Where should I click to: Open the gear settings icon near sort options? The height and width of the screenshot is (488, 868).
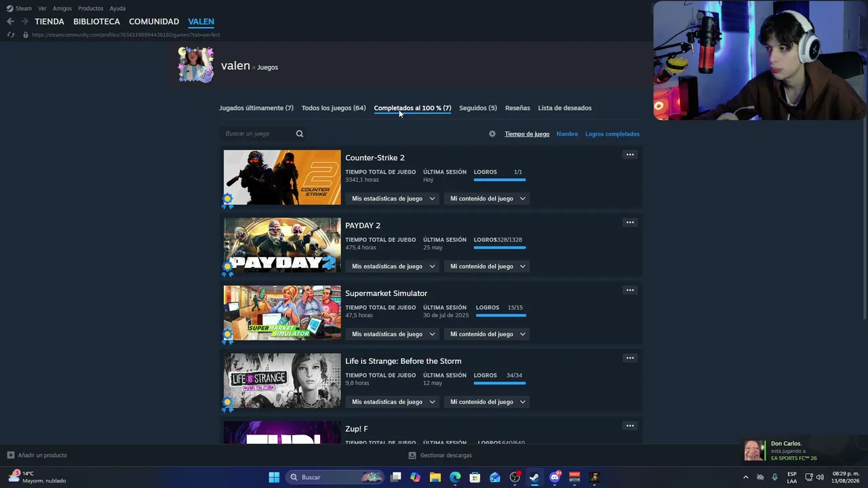tap(492, 134)
